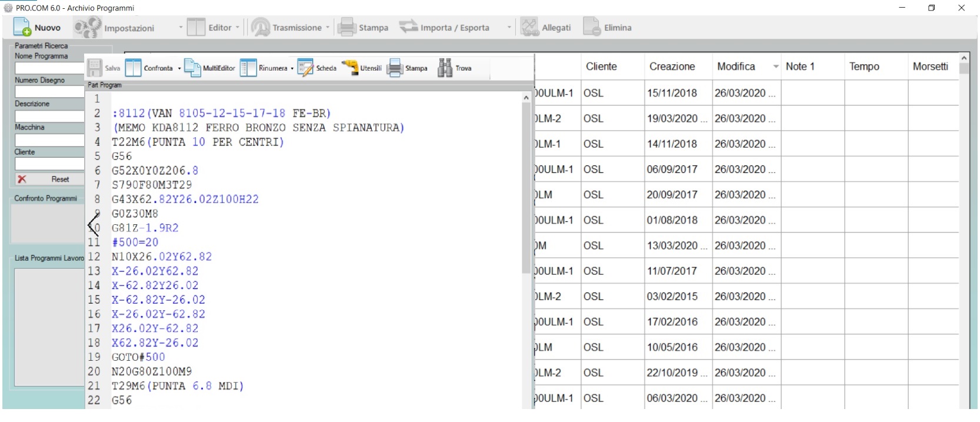Select code line #500=20

pos(135,242)
